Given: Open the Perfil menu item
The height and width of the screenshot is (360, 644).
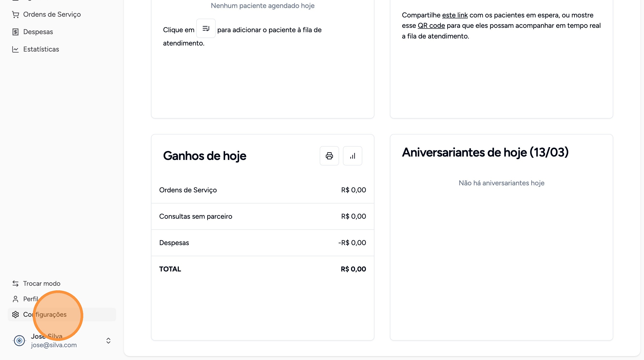Looking at the screenshot, I should (x=30, y=299).
